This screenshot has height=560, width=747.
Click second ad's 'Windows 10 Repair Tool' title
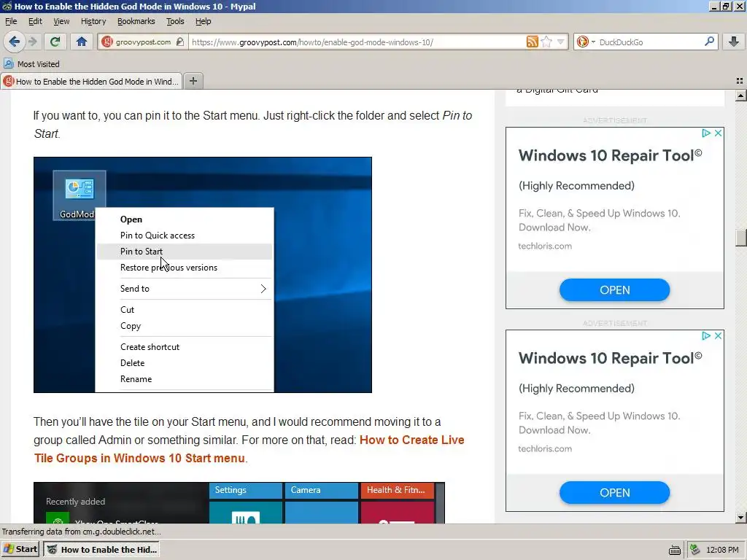[x=611, y=359]
